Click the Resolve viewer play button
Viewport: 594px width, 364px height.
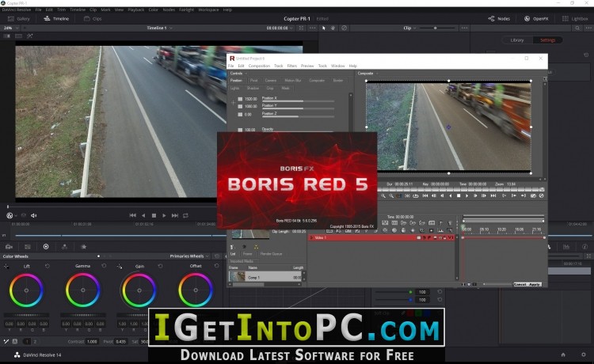tap(164, 215)
